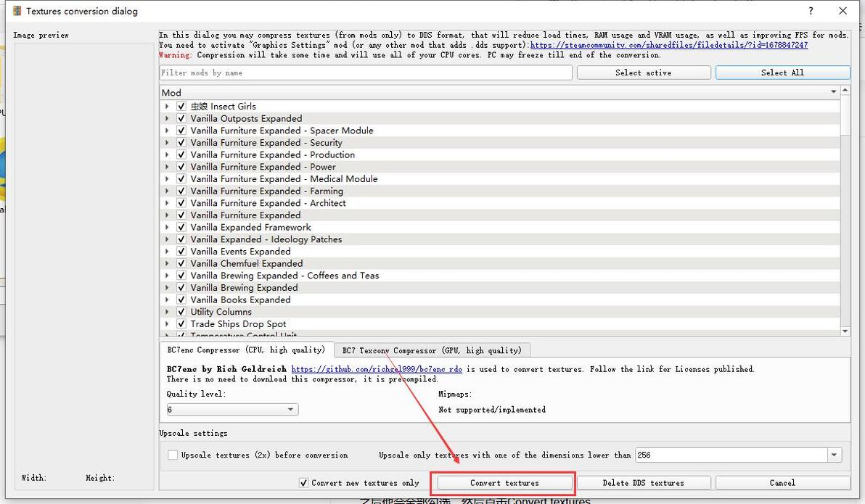This screenshot has height=504, width=865.
Task: Switch to BC7 Texconv Compressor GPU tab
Action: tap(432, 350)
